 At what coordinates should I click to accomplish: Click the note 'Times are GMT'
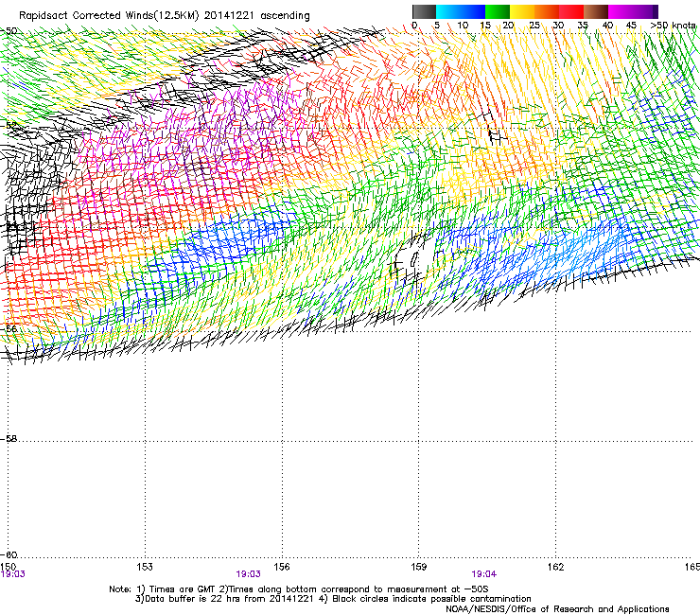point(183,589)
